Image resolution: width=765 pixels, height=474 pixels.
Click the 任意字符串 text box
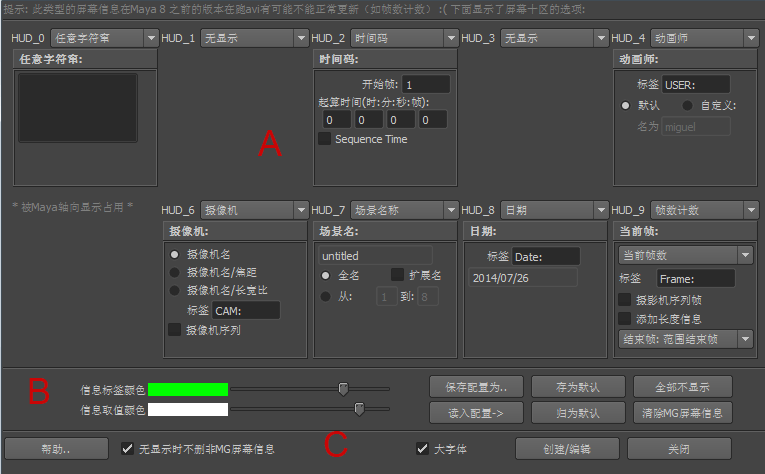click(x=78, y=108)
